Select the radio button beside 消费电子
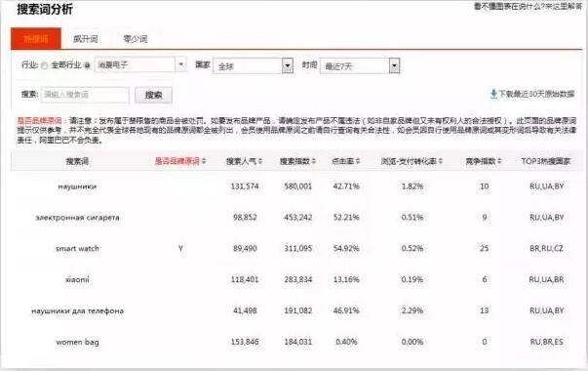This screenshot has height=371, width=588. coord(88,65)
